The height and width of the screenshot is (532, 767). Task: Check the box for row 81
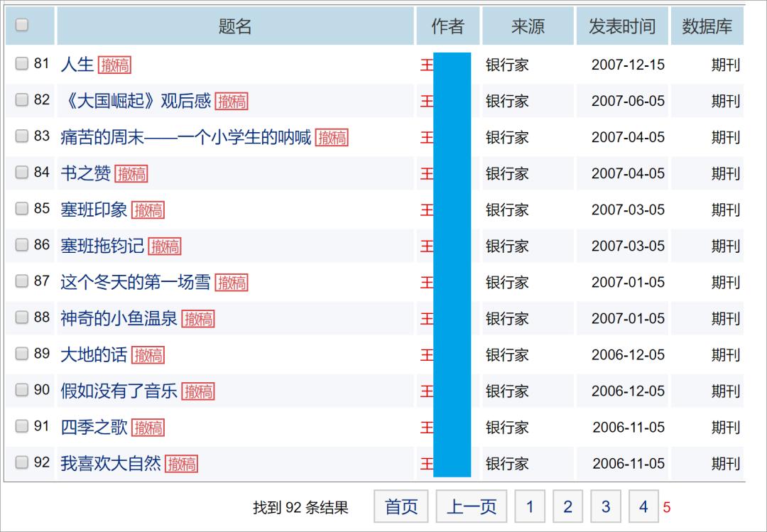pos(21,63)
